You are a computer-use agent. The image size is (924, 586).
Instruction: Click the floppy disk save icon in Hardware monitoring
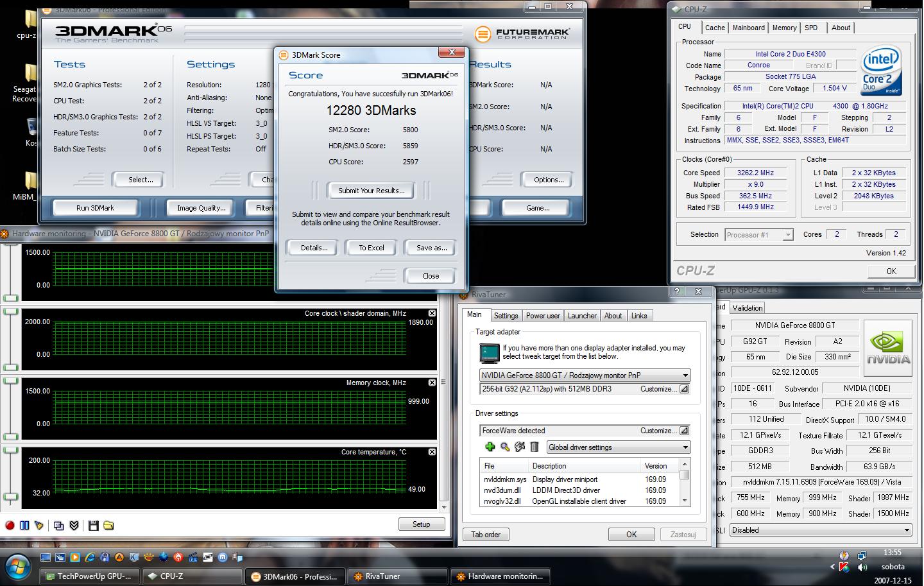tap(94, 526)
